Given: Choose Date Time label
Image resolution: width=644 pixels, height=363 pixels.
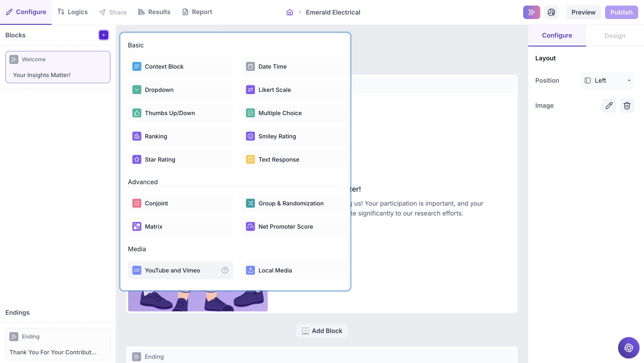Looking at the screenshot, I should tap(273, 66).
